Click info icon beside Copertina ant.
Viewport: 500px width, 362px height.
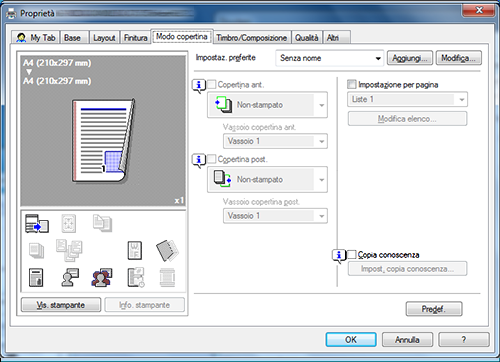point(199,86)
